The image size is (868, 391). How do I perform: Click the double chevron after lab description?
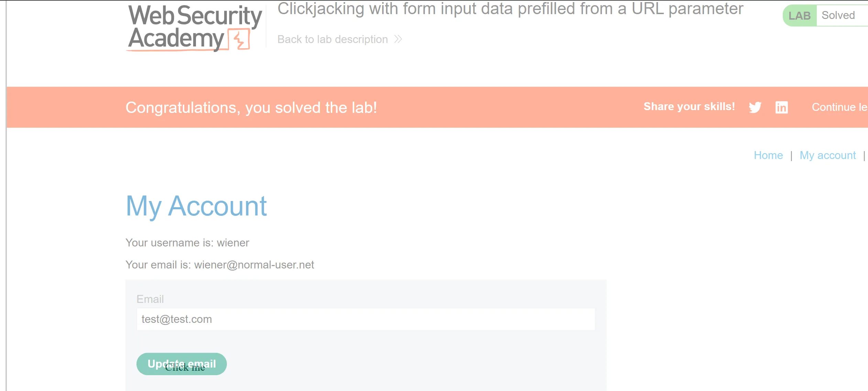click(398, 39)
